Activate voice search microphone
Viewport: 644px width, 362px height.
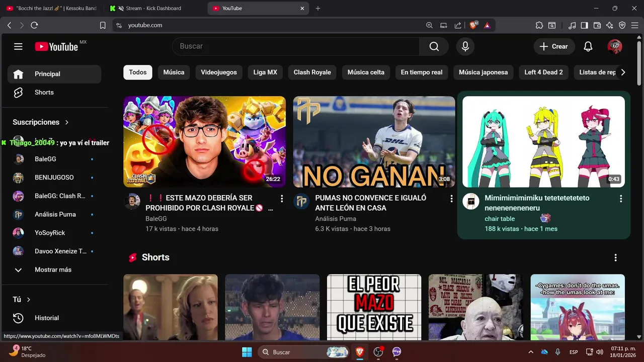[x=465, y=46]
